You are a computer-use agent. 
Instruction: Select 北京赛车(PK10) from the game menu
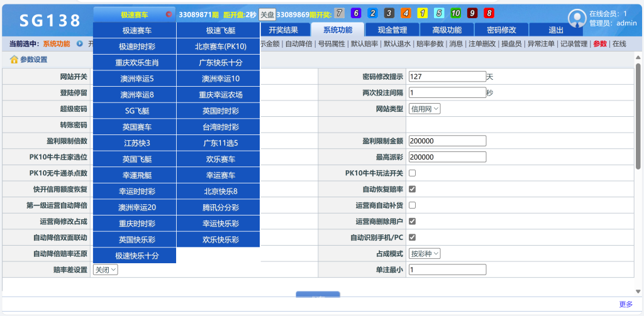(x=218, y=46)
